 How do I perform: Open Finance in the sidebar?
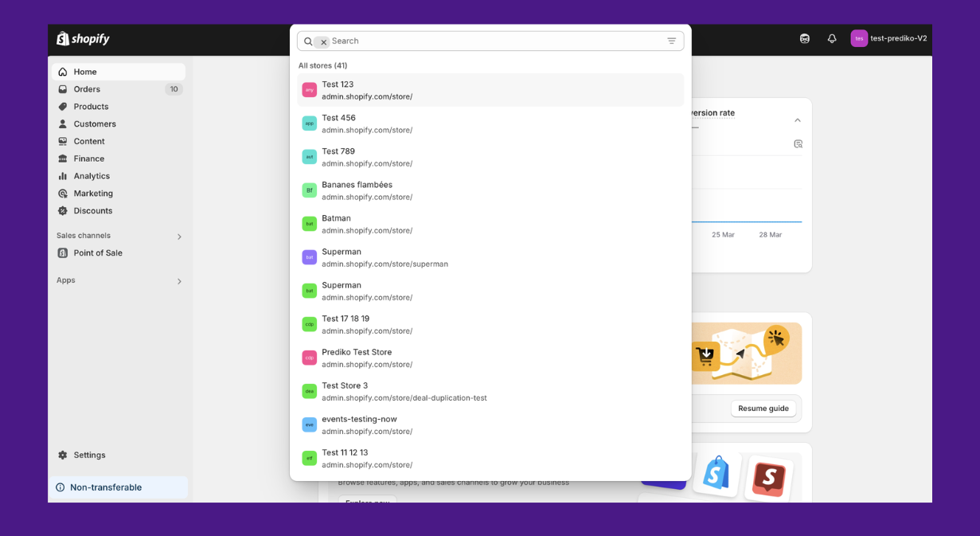click(x=119, y=158)
